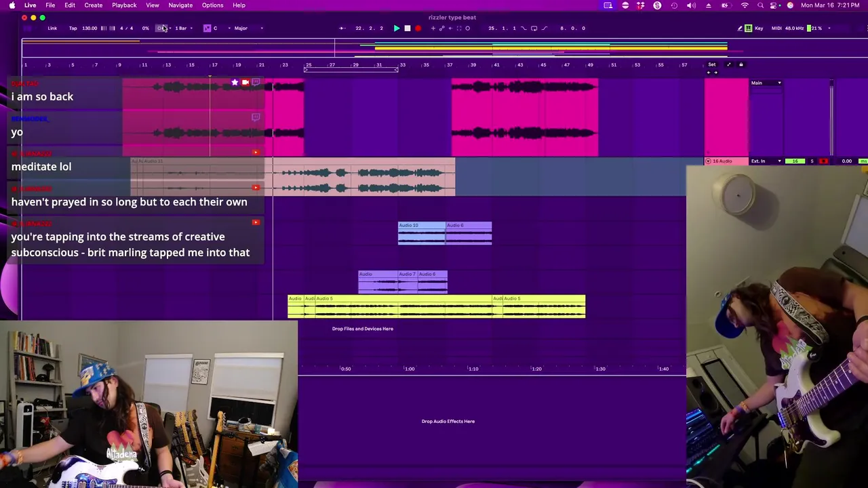Click the Follow playback arrow icon
The width and height of the screenshot is (868, 488).
click(342, 28)
